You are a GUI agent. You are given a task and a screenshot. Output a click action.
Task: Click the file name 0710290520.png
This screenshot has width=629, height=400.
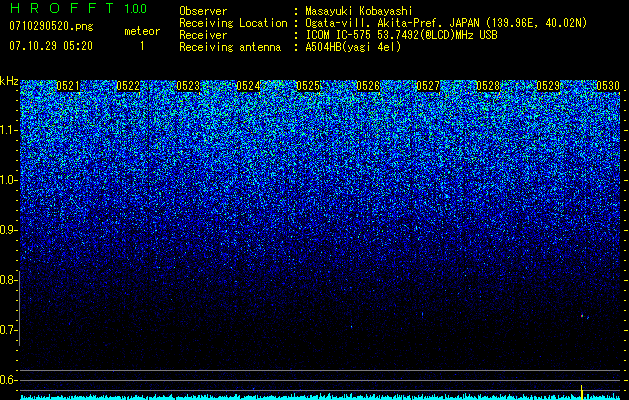coord(51,26)
